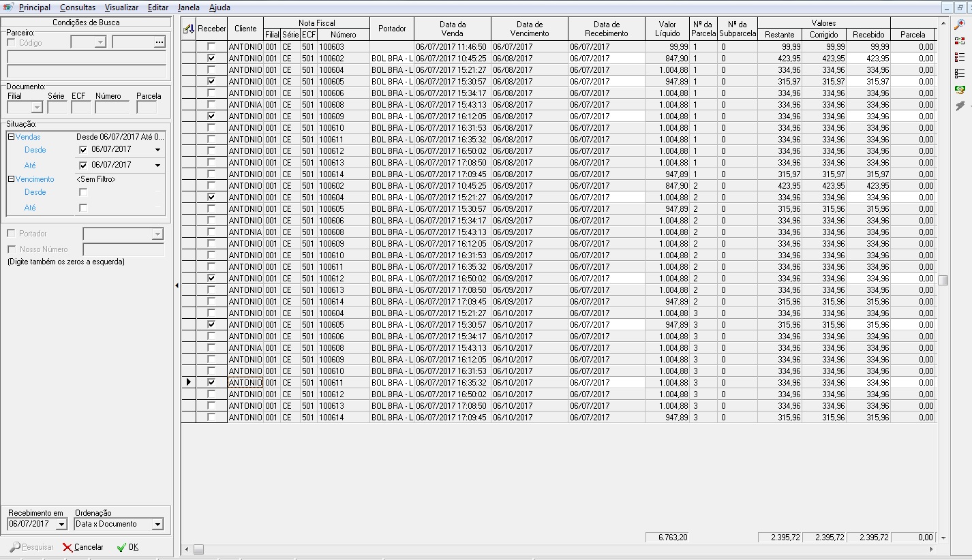Click the current-row arrow indicator beside 100611
Viewport: 972px width, 560px height.
click(x=189, y=383)
